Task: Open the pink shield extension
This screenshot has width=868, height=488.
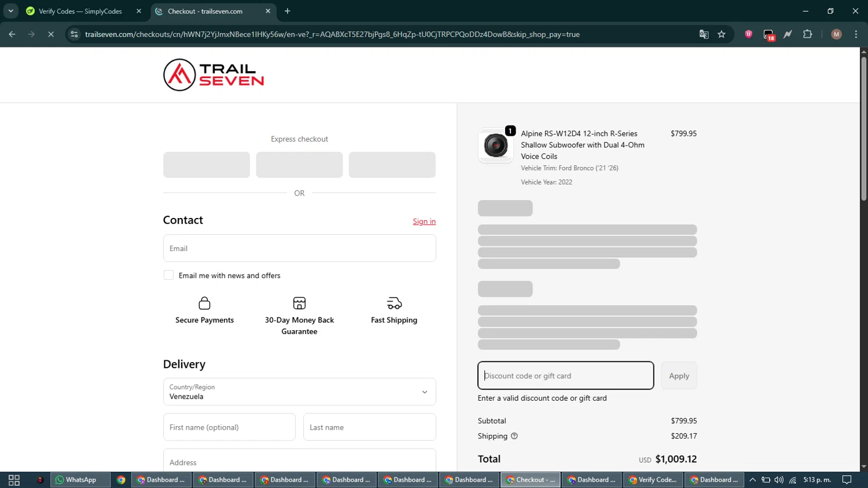Action: 749,34
